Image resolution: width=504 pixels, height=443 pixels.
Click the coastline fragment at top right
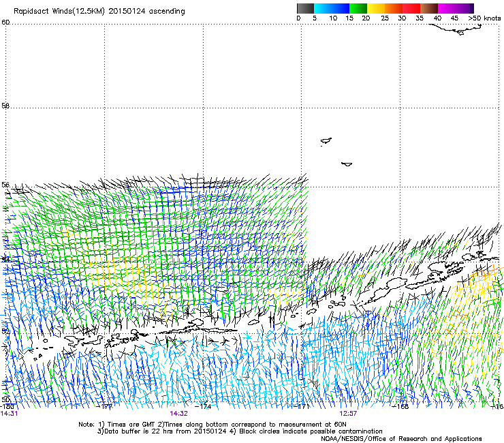456,29
